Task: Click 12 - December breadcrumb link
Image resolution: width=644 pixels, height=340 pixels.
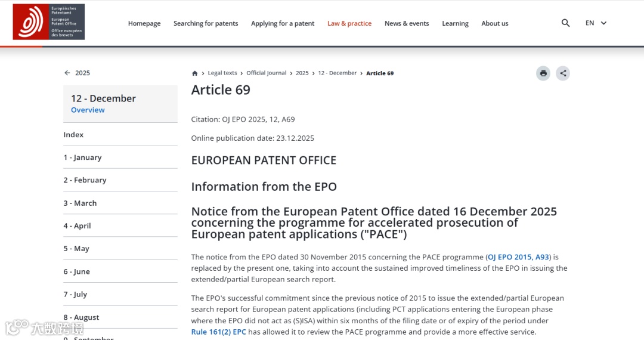Action: pos(337,73)
